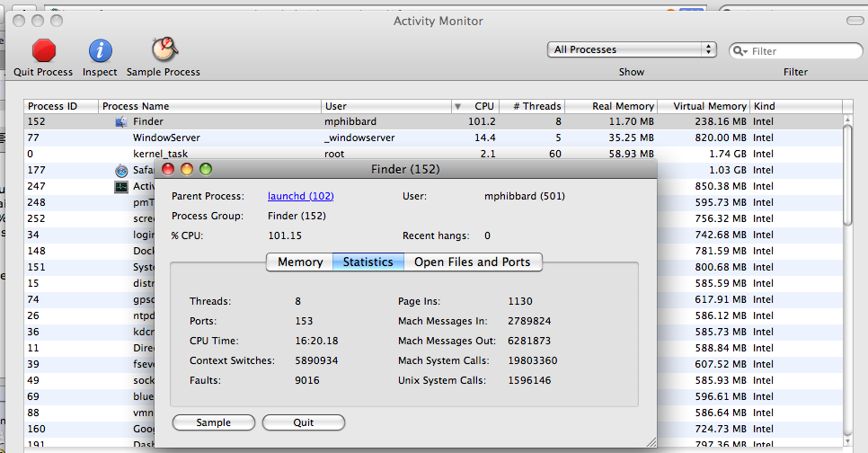Click process ID 248 in the list
Viewport: 868px width, 453px height.
tap(37, 203)
